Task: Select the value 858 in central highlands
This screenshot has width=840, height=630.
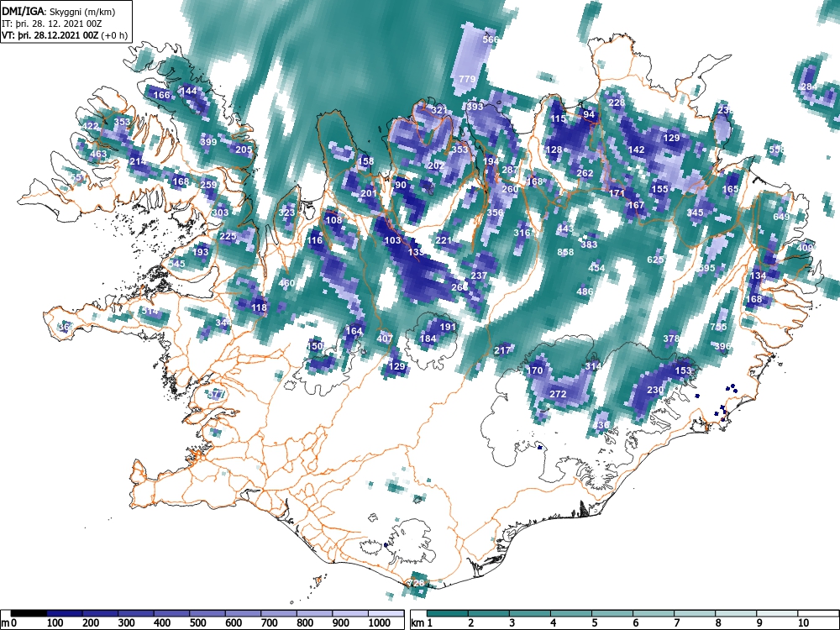Action: [x=565, y=252]
